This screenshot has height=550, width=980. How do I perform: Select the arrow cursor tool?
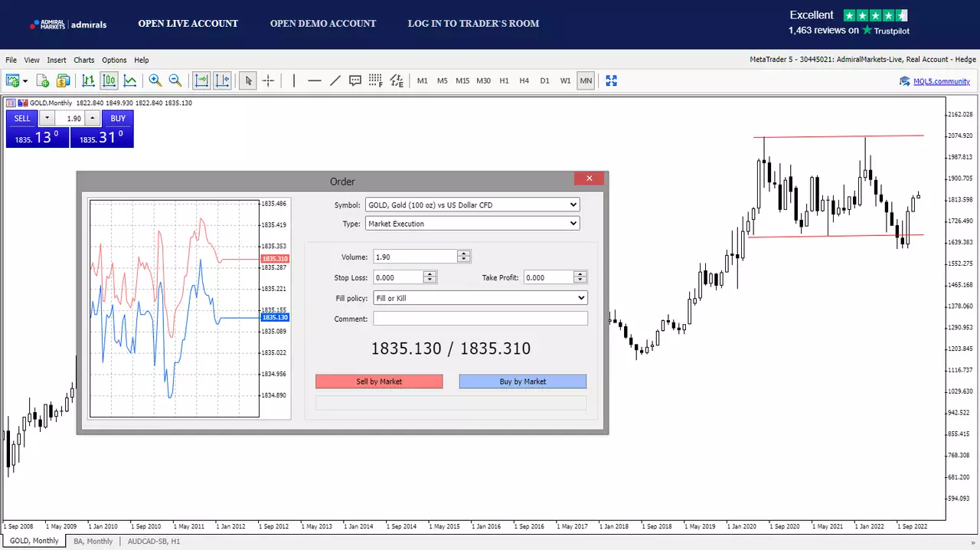pyautogui.click(x=247, y=80)
